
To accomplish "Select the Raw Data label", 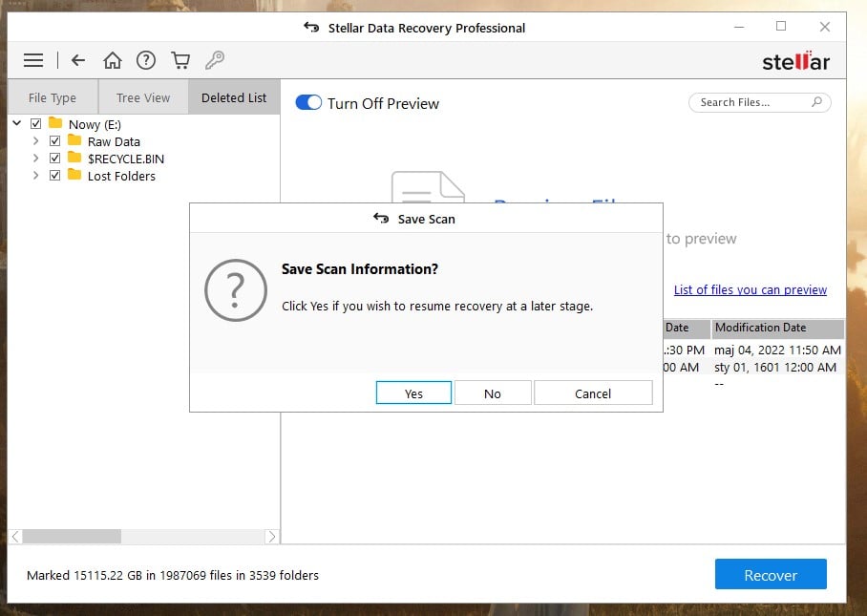I will [x=114, y=141].
